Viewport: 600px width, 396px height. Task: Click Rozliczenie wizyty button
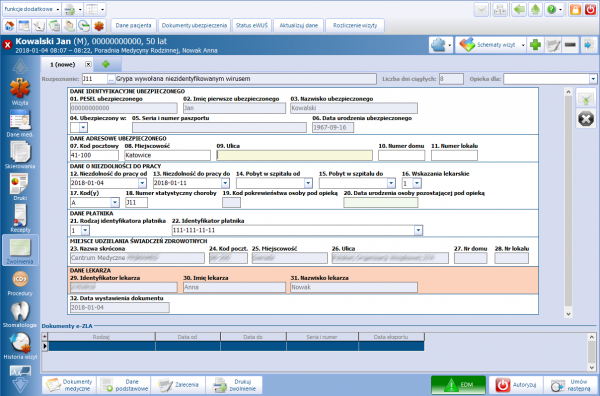point(355,26)
